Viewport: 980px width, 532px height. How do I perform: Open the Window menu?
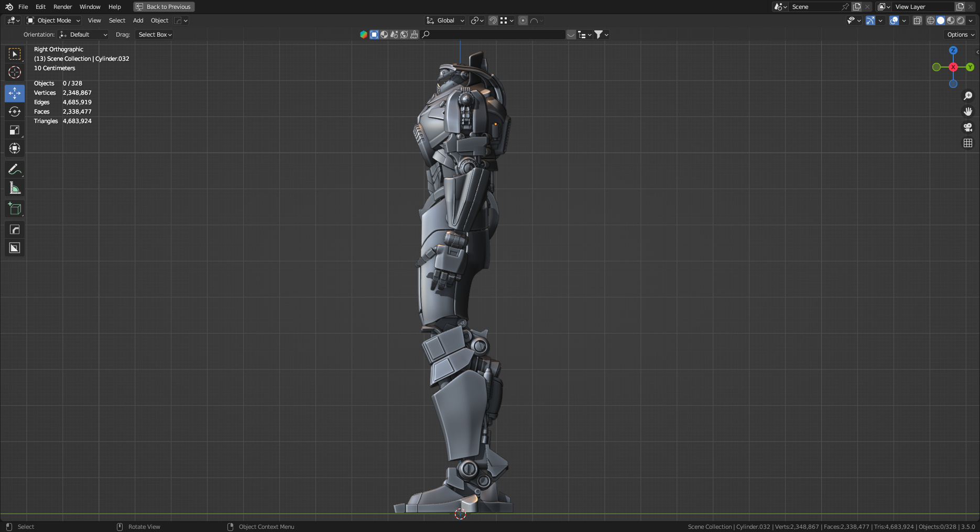pyautogui.click(x=90, y=7)
